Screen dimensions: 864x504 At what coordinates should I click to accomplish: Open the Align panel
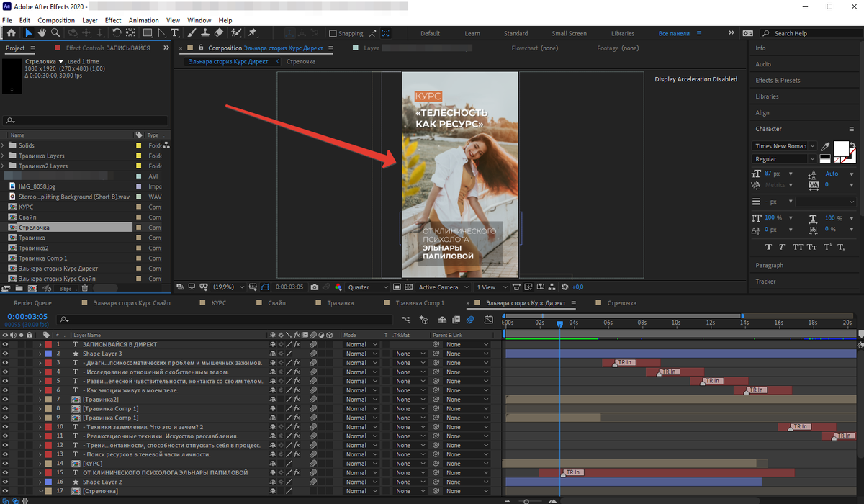[x=762, y=112]
